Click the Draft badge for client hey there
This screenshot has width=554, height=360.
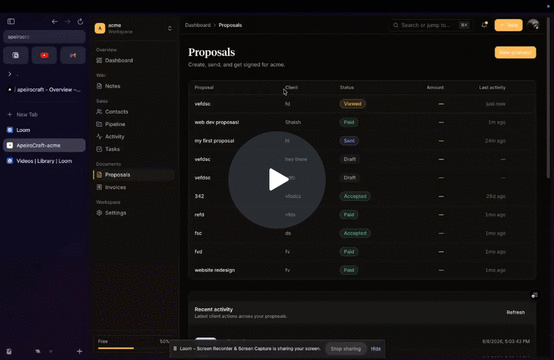pos(349,159)
